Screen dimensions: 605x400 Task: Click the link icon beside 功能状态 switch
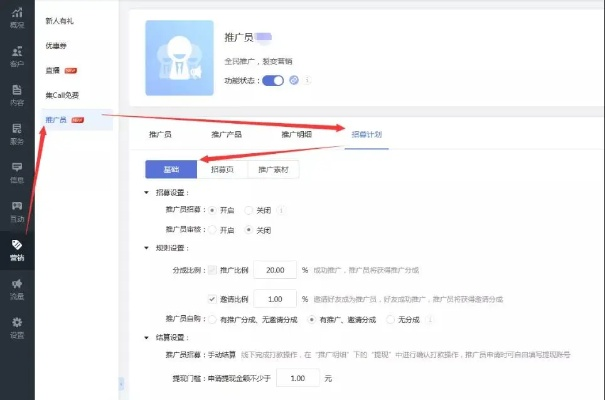294,80
